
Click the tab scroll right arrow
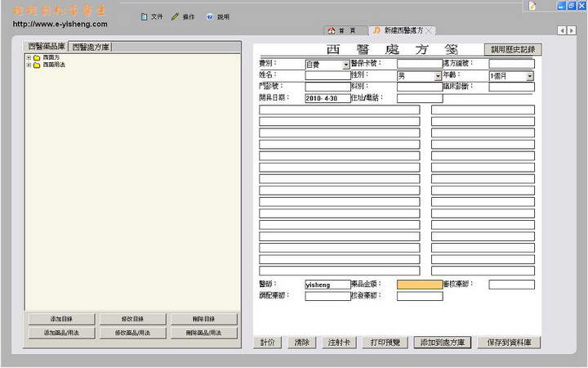click(572, 30)
